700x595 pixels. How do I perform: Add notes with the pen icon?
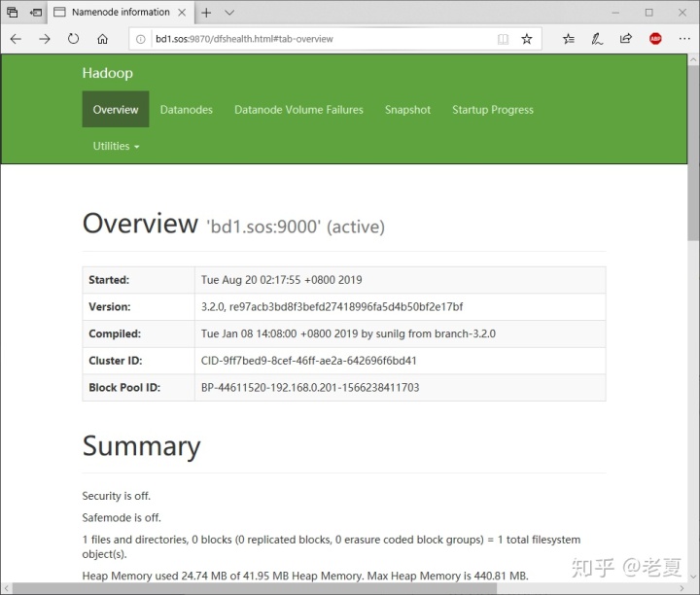click(x=597, y=39)
